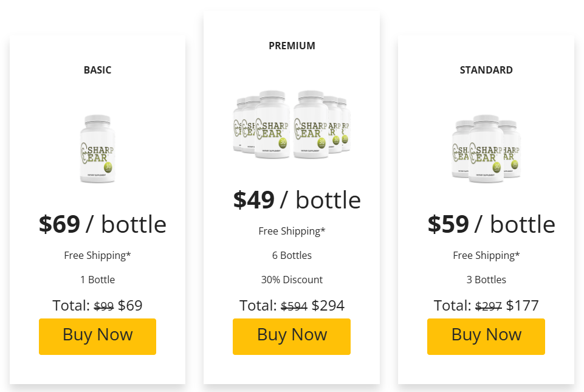Click the crossed-out $594 price
Screen dimensions: 584x392
[294, 306]
